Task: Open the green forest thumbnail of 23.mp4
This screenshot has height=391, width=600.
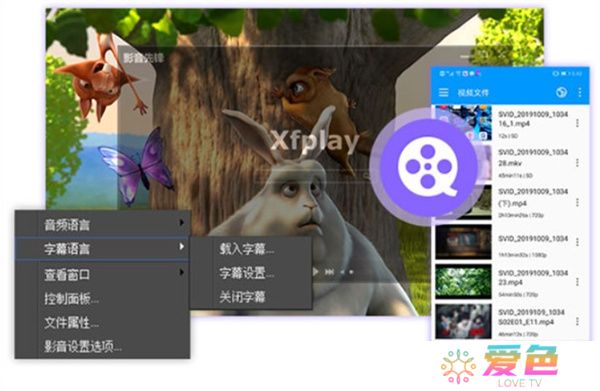Action: pyautogui.click(x=463, y=281)
